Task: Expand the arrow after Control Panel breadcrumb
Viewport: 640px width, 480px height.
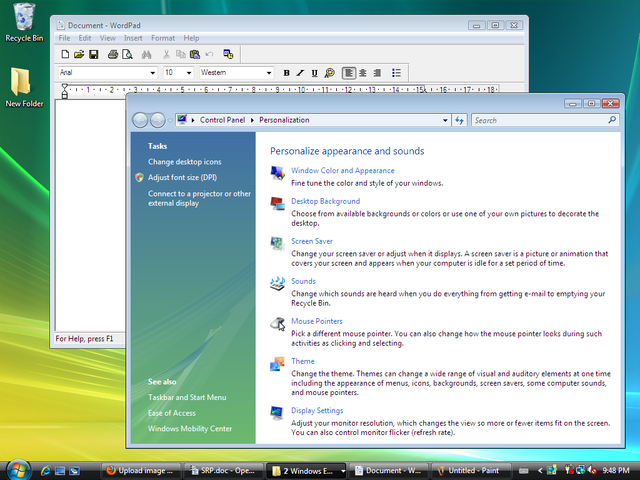Action: point(252,120)
